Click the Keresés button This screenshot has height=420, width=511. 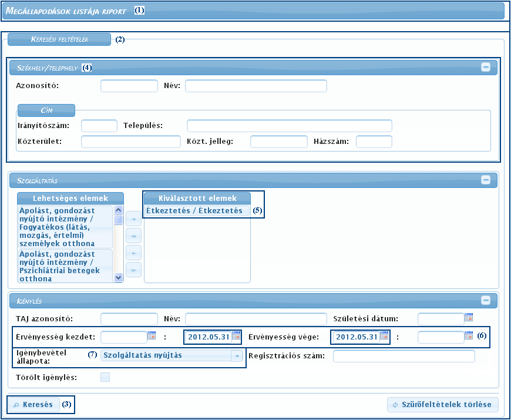pos(34,405)
